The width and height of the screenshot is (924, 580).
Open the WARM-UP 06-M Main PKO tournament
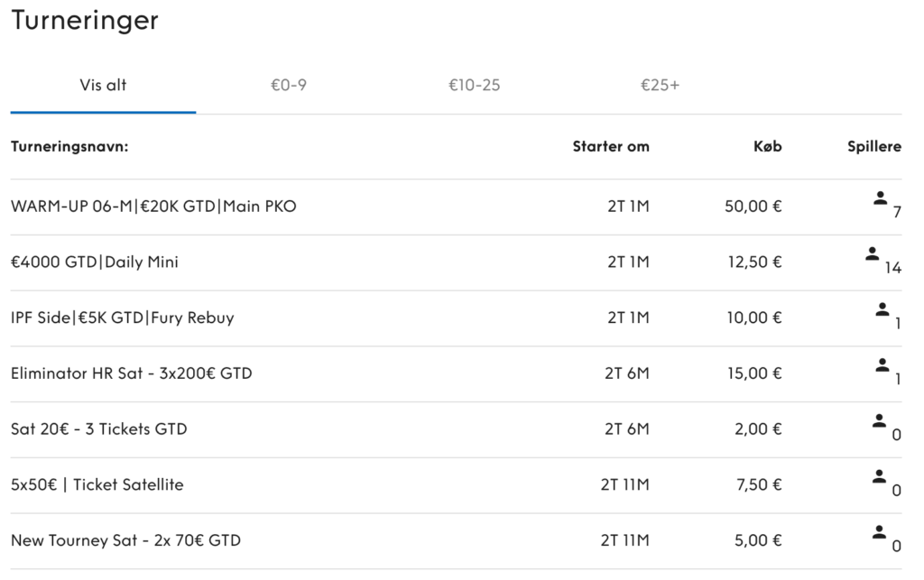click(x=154, y=206)
